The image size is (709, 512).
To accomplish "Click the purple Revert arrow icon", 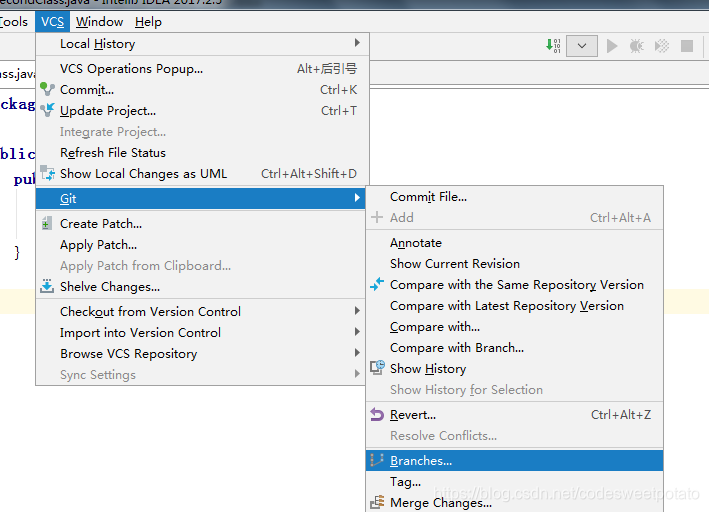I will tap(377, 414).
